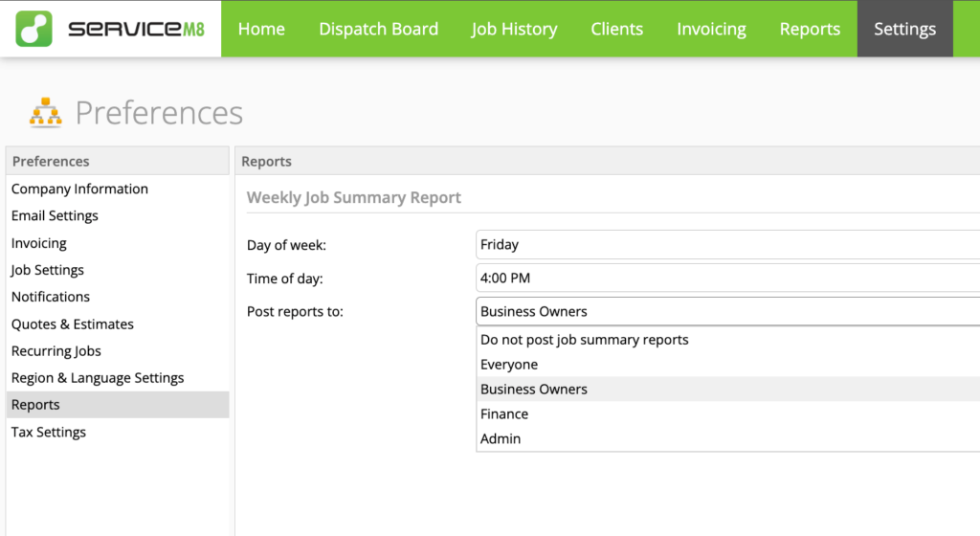
Task: Select Everyone from the dropdown list
Action: pos(509,365)
